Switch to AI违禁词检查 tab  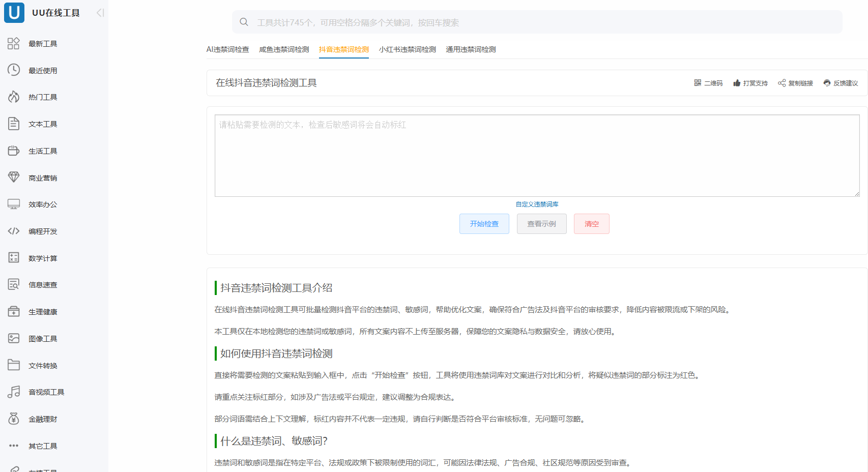(228, 49)
